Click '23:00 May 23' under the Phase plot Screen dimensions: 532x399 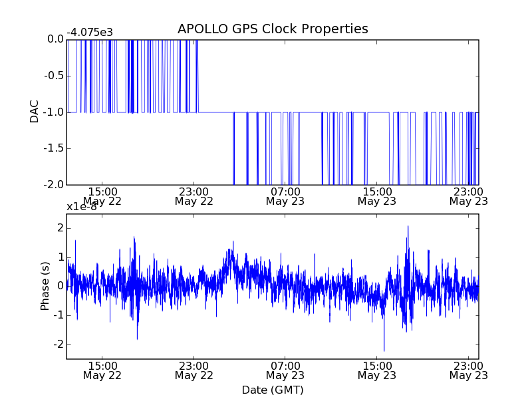[469, 371]
